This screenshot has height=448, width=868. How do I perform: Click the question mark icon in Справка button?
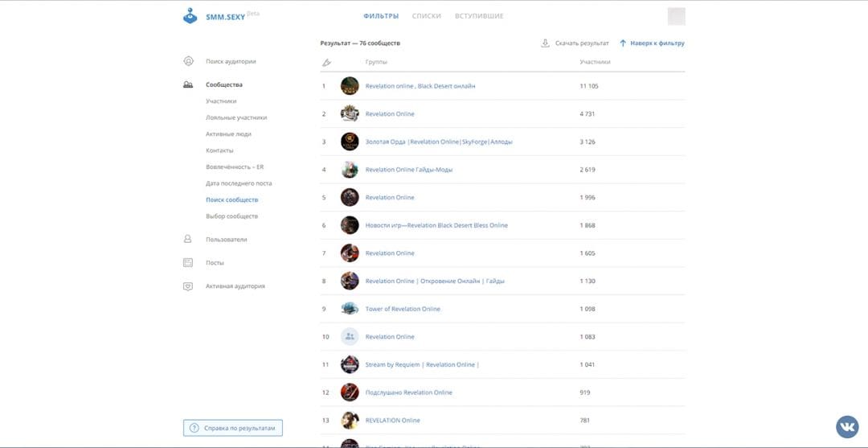[194, 428]
